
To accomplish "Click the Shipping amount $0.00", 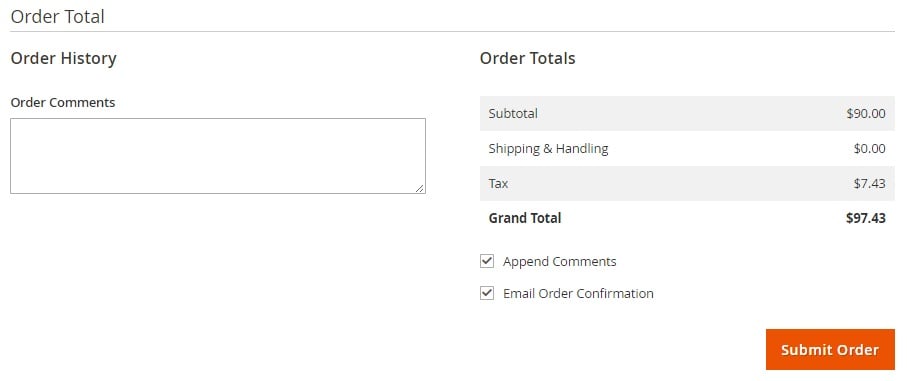I will [869, 149].
